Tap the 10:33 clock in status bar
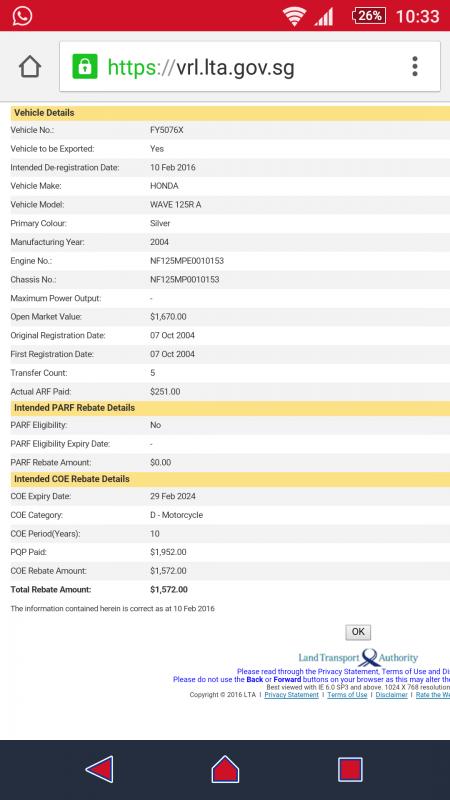Screen dimensions: 450x800 (x=417, y=16)
